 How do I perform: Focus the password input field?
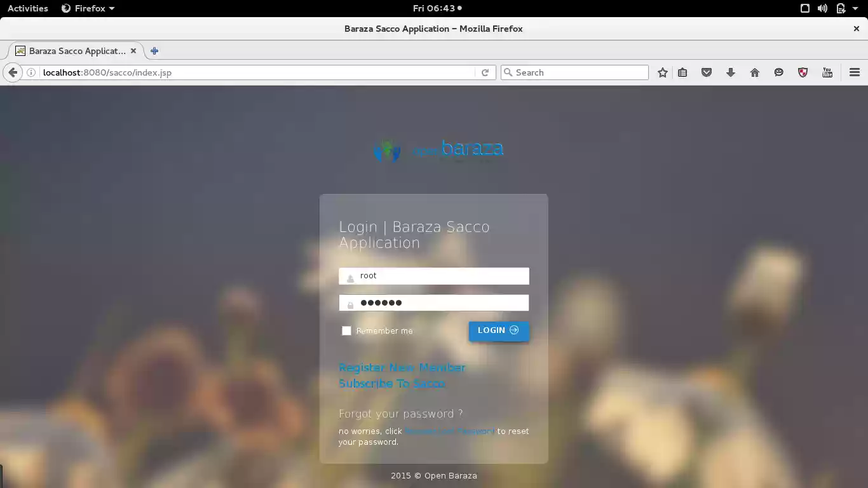pos(442,302)
